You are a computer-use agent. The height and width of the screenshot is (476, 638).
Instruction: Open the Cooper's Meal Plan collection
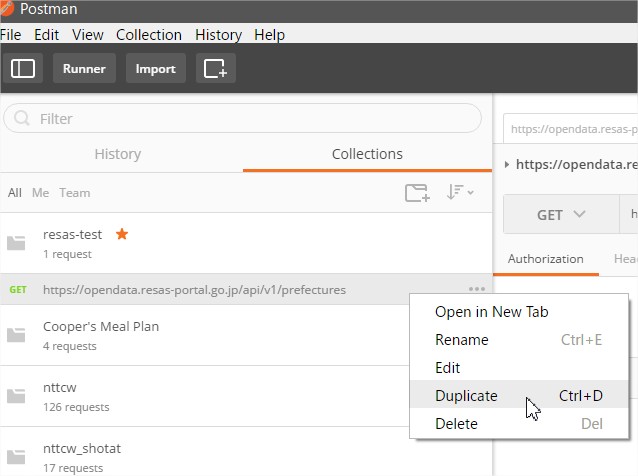(x=204, y=335)
